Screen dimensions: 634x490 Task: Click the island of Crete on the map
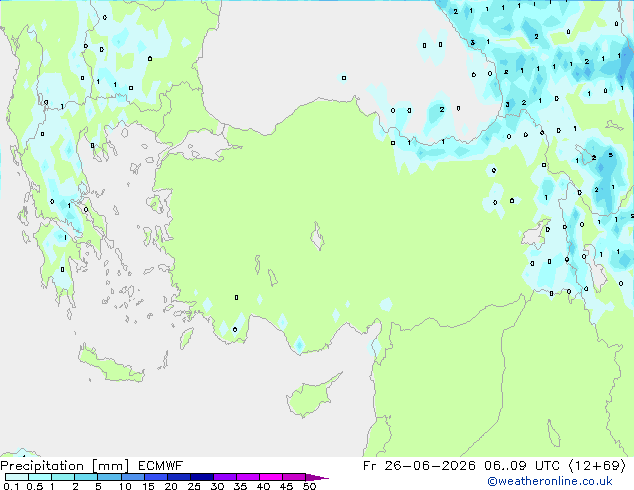tap(111, 366)
